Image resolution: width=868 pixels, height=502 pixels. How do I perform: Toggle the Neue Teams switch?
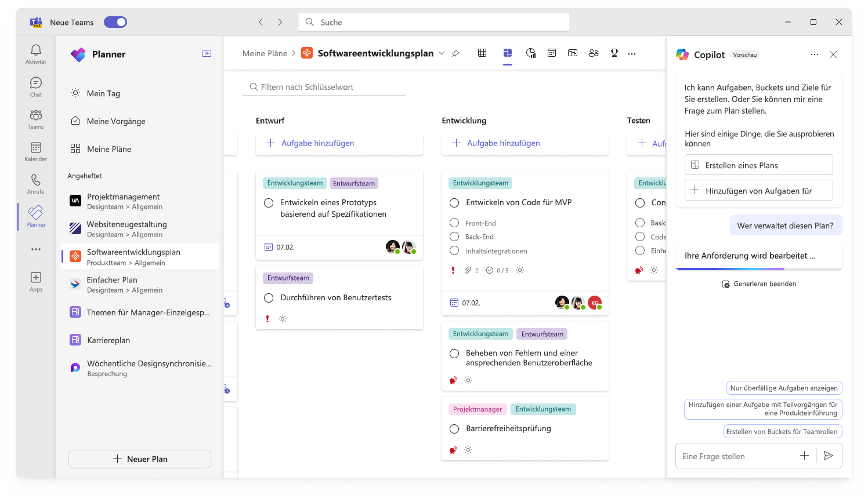115,22
